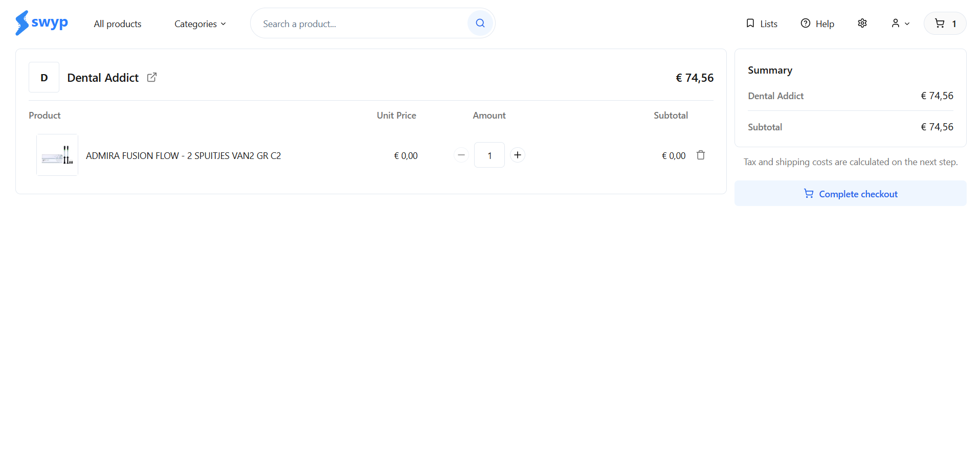Select the tax and shipping costs note

click(851, 162)
